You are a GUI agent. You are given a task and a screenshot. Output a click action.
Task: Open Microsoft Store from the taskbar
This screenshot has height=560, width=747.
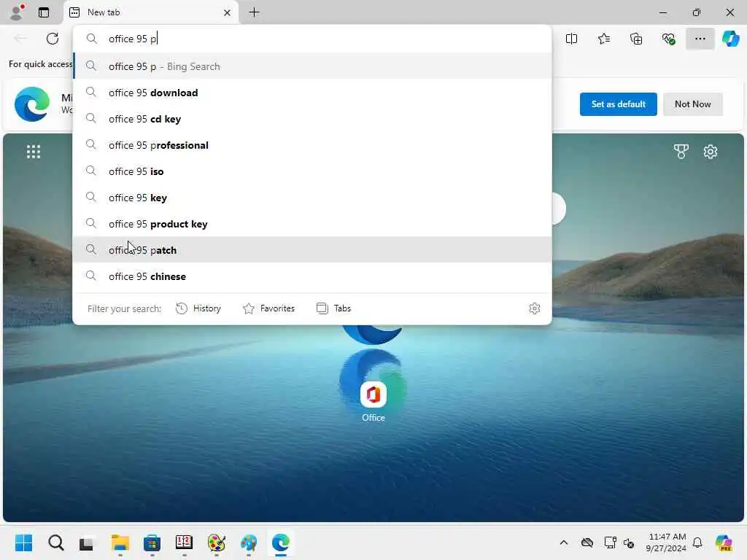pos(152,542)
